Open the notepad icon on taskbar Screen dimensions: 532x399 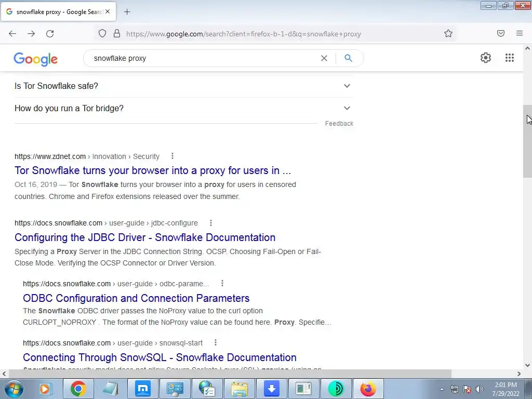point(111,389)
